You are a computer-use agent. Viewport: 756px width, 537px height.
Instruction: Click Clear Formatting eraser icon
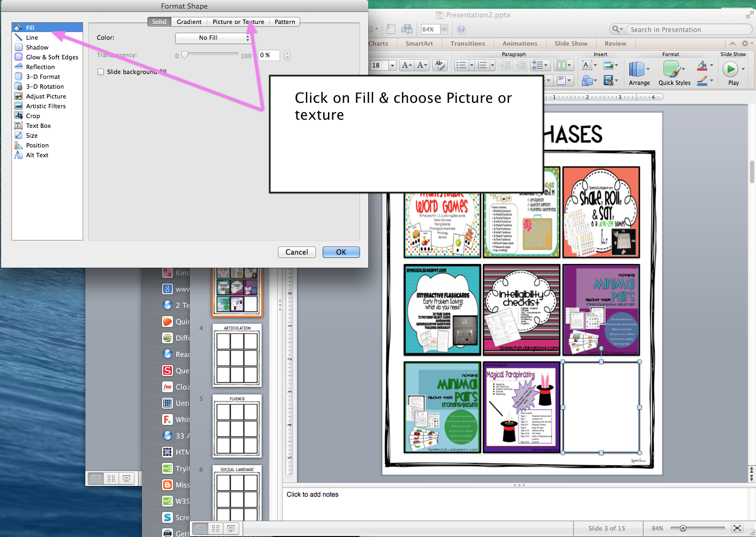click(x=440, y=65)
